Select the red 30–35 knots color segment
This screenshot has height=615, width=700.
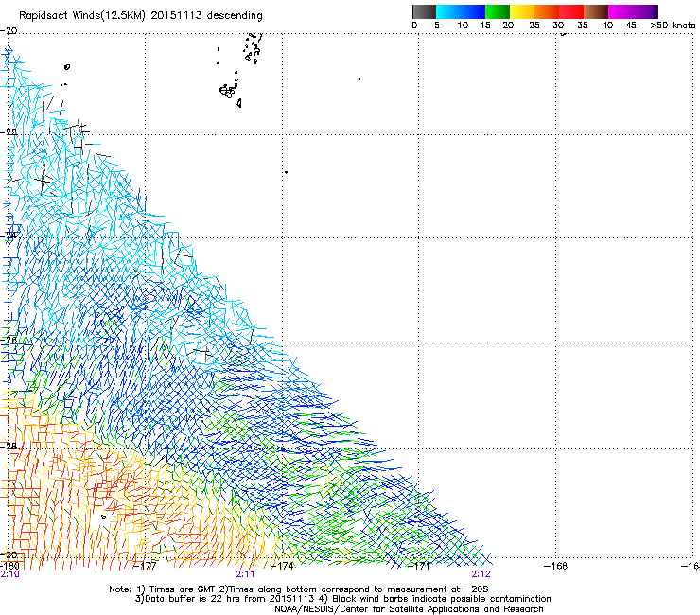tap(571, 11)
